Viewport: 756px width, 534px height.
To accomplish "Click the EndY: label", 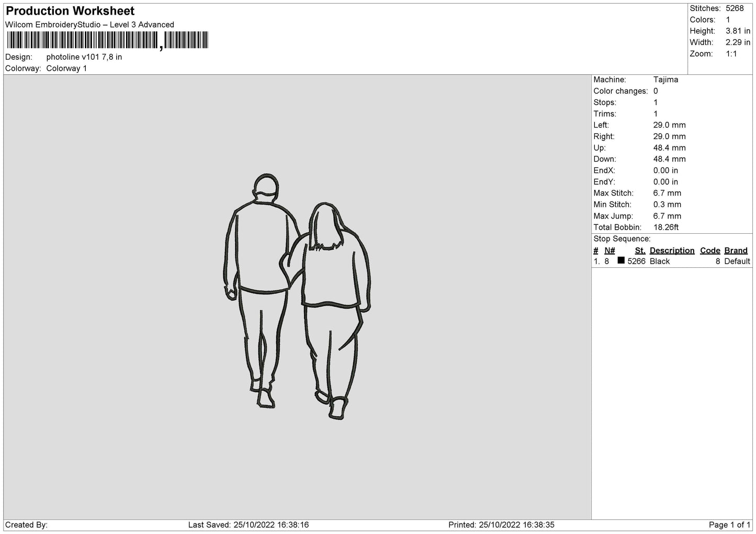I will pyautogui.click(x=604, y=182).
